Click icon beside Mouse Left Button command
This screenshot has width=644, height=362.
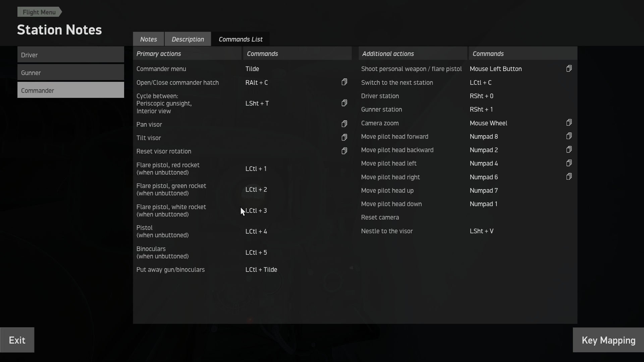click(569, 69)
